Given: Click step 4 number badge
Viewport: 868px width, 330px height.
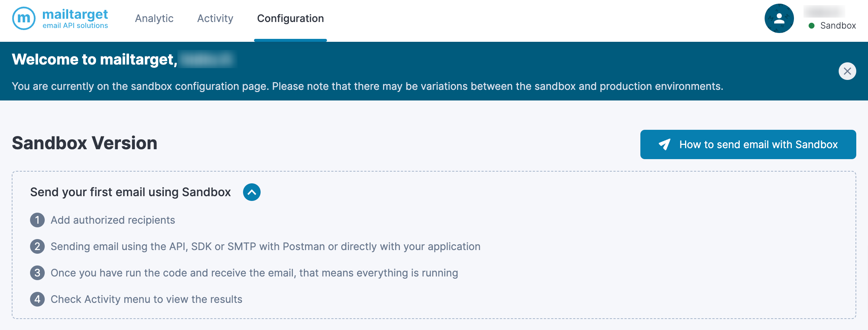Looking at the screenshot, I should point(37,299).
